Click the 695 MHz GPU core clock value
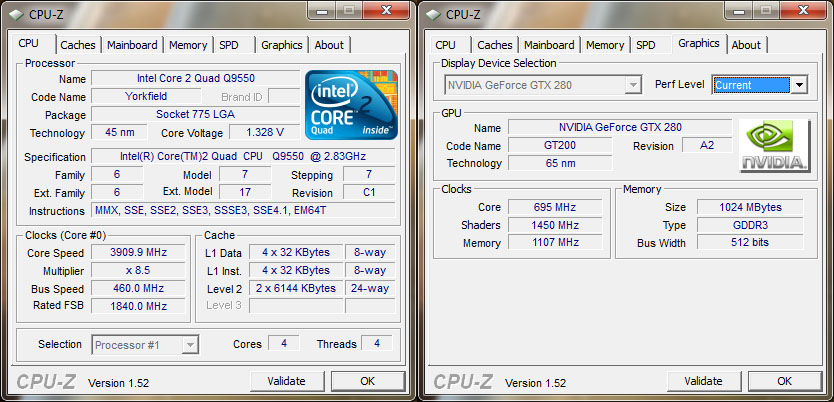Viewport: 834px width, 402px height. tap(555, 207)
